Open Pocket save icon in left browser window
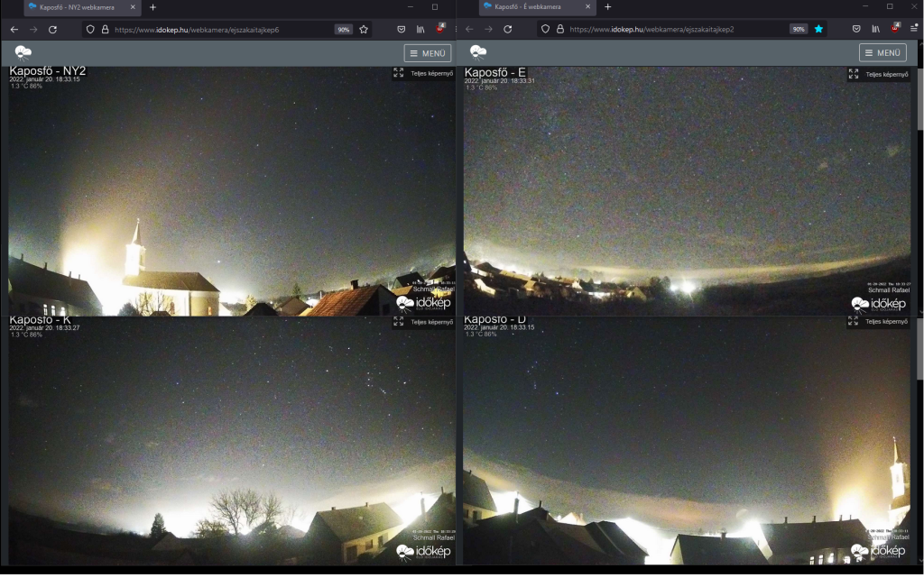 point(402,29)
